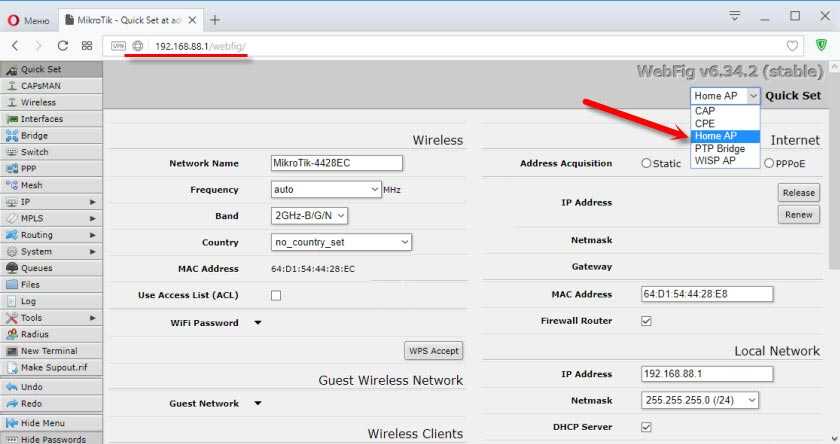Viewport: 840px width, 444px height.
Task: Click the green shield ad-blocker icon
Action: 821,46
